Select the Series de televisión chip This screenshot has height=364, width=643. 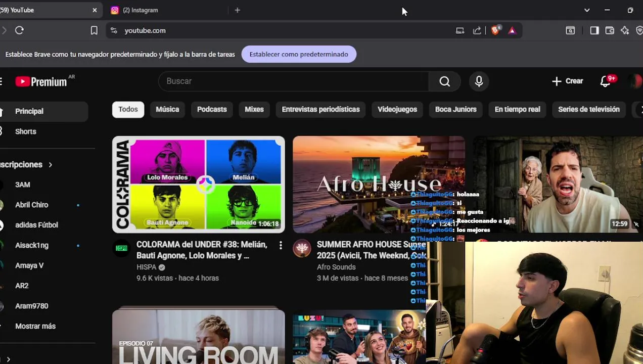point(589,109)
